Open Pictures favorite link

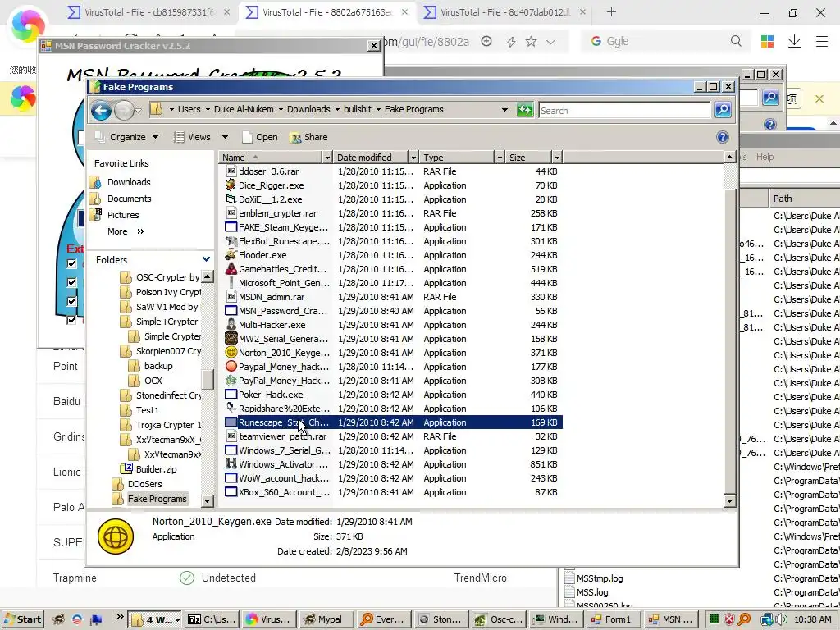point(123,215)
